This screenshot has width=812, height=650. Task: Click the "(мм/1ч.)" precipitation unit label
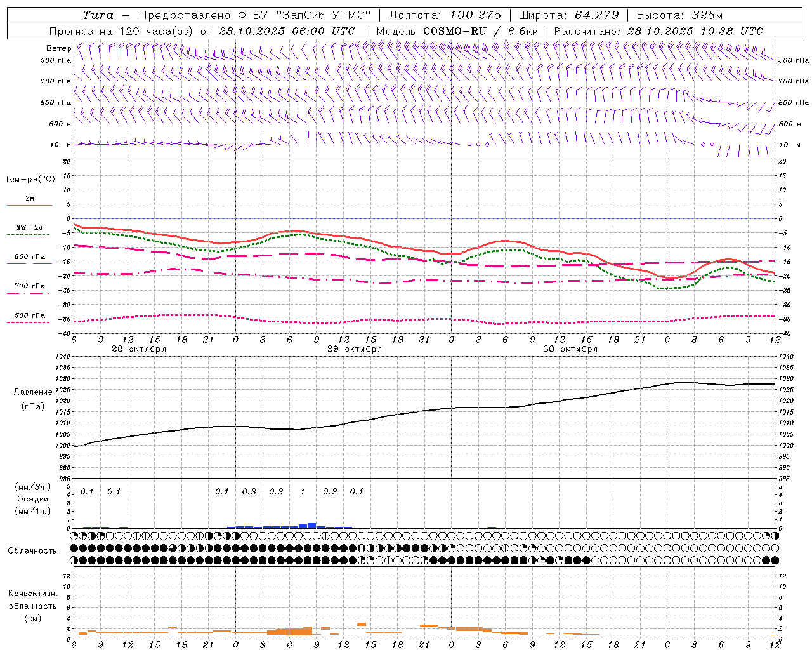click(x=33, y=511)
